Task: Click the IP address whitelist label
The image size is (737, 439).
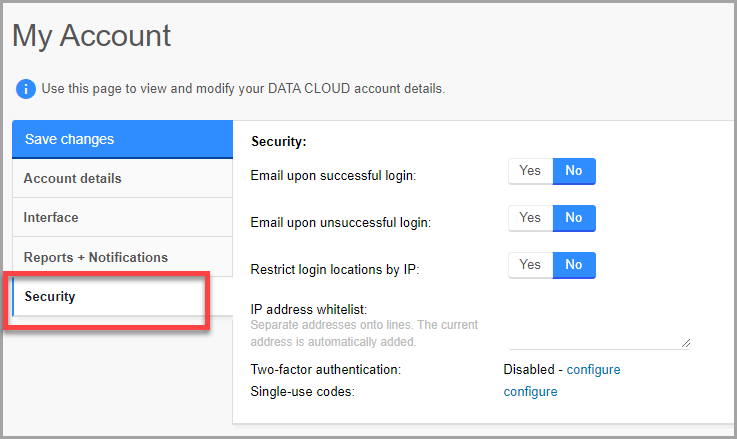Action: [x=309, y=309]
